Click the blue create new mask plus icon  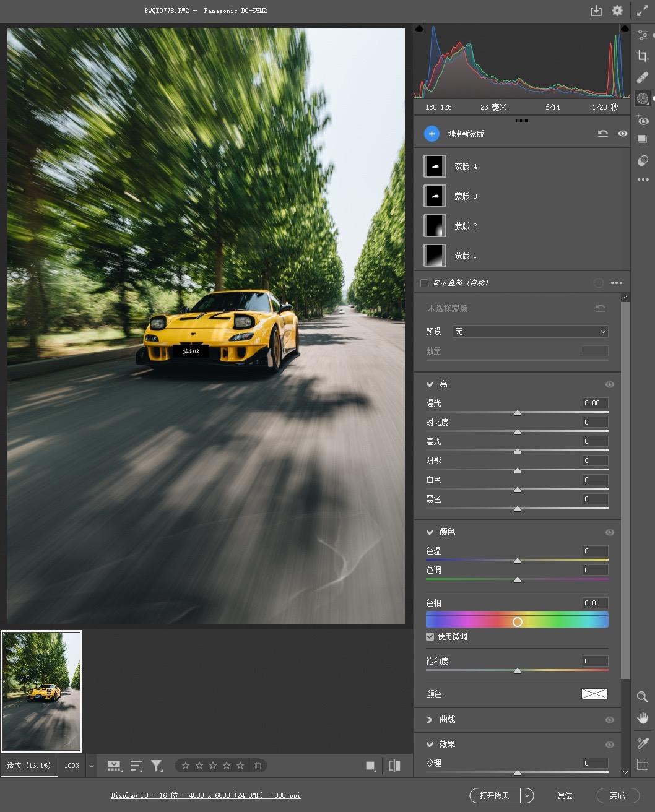pos(432,134)
